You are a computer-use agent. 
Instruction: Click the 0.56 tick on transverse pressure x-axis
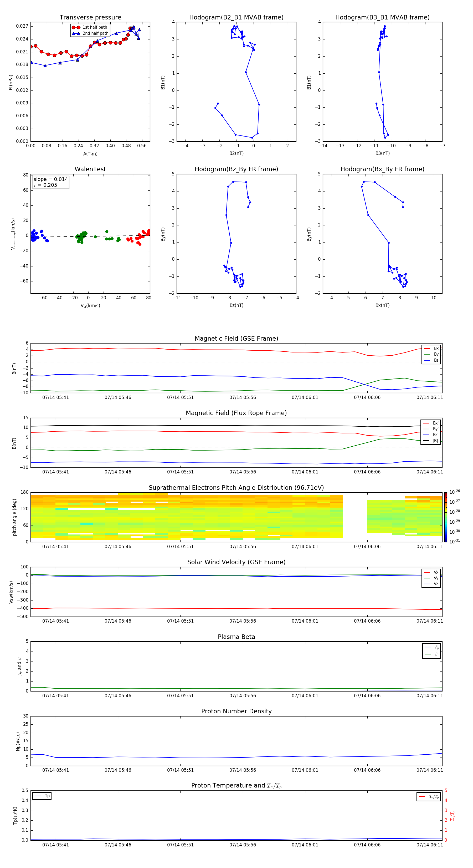tap(142, 146)
